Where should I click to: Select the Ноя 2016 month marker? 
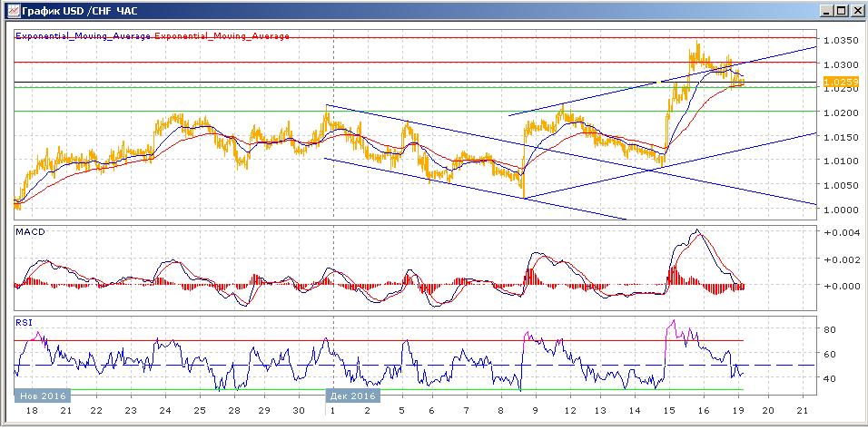coord(43,396)
